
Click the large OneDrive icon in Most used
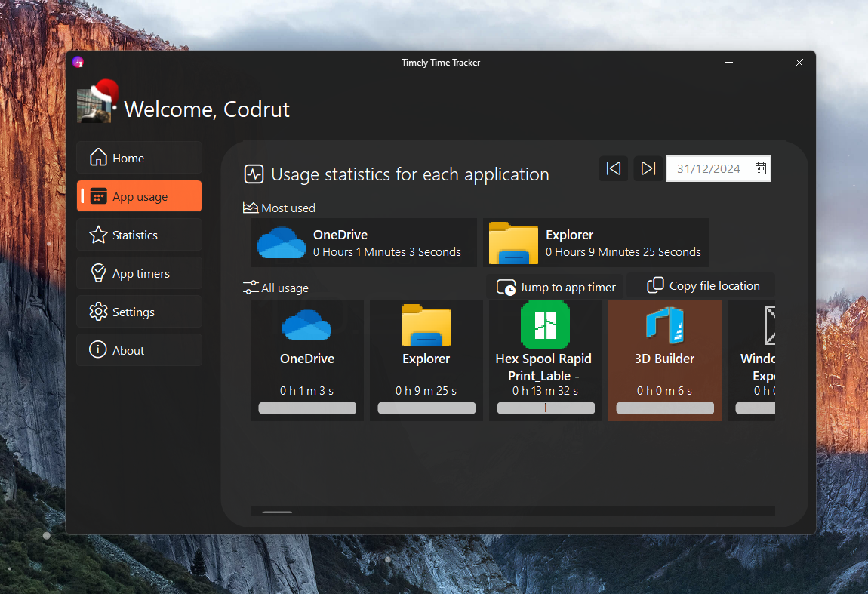coord(282,242)
